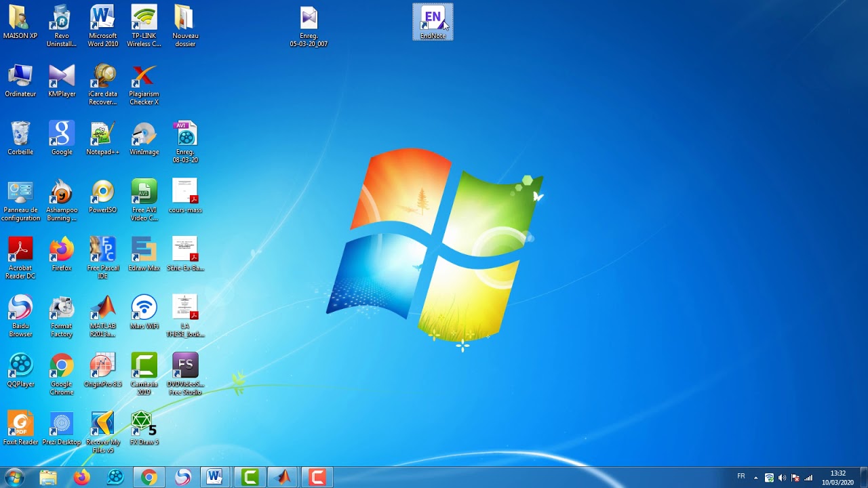Image resolution: width=868 pixels, height=488 pixels.
Task: Open MATLAB from the taskbar
Action: (x=283, y=478)
